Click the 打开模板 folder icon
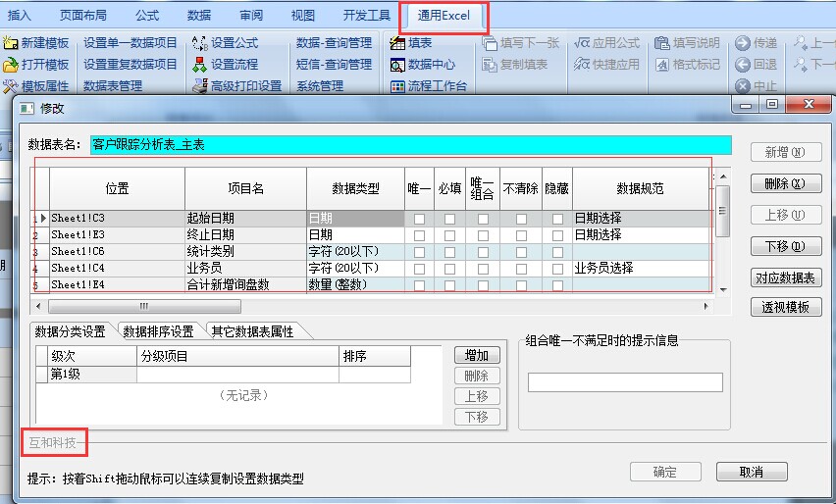The width and height of the screenshot is (836, 504). coord(10,65)
